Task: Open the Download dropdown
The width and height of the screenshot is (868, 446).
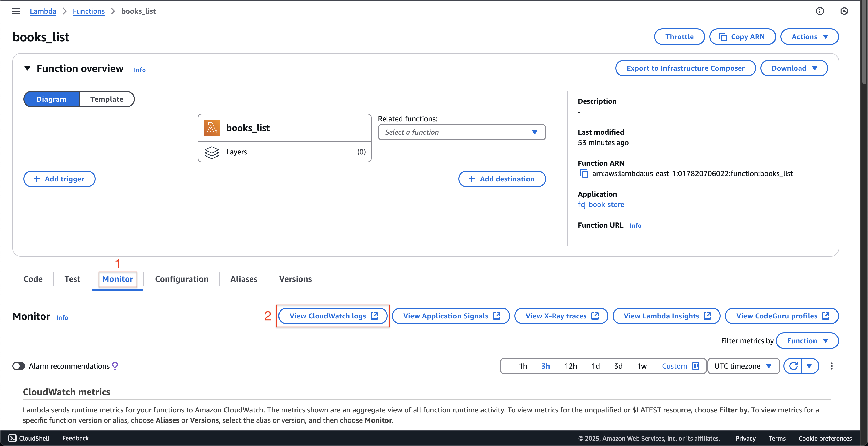Action: 794,68
